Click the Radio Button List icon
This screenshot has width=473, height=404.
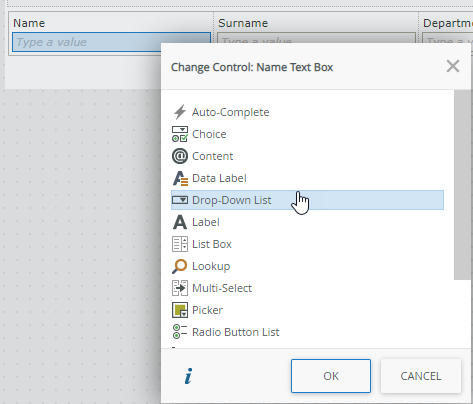pos(180,332)
